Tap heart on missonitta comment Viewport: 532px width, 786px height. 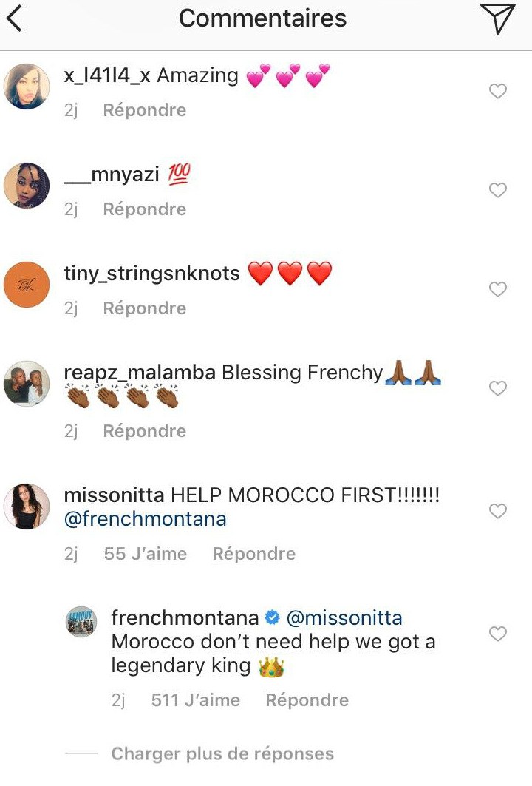497,511
